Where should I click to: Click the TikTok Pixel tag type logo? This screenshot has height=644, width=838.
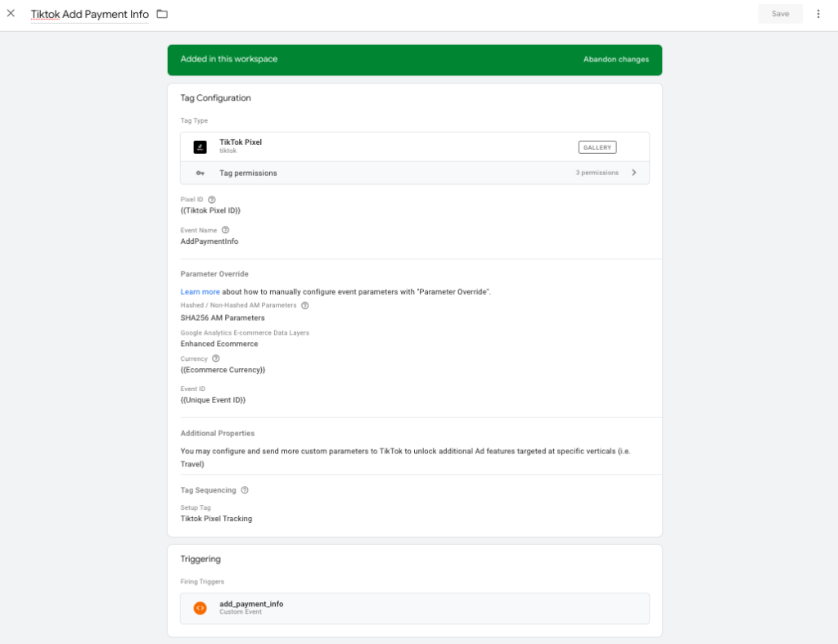200,146
